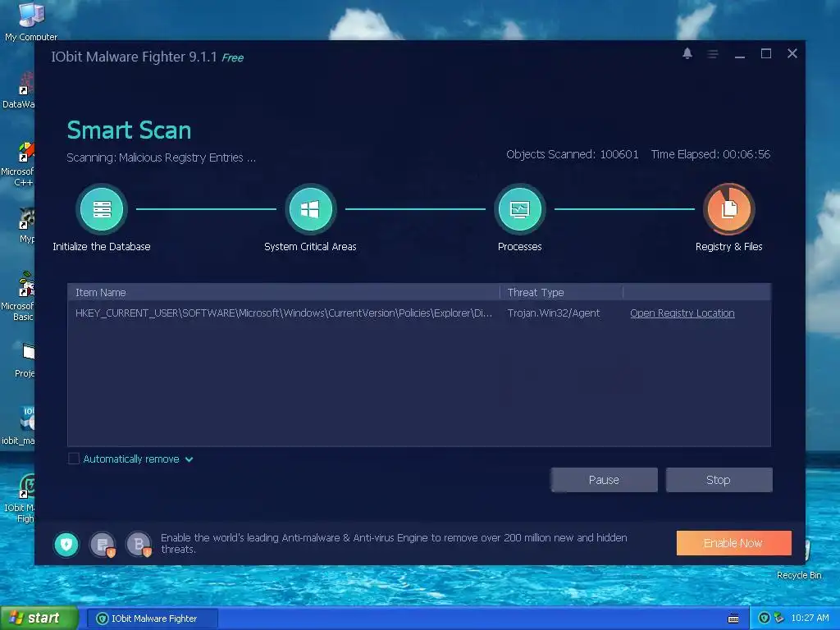Click the 10:27 AM taskbar clock

(810, 618)
